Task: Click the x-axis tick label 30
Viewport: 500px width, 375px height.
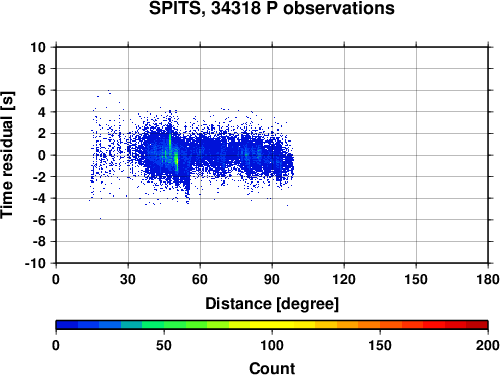Action: pos(128,279)
